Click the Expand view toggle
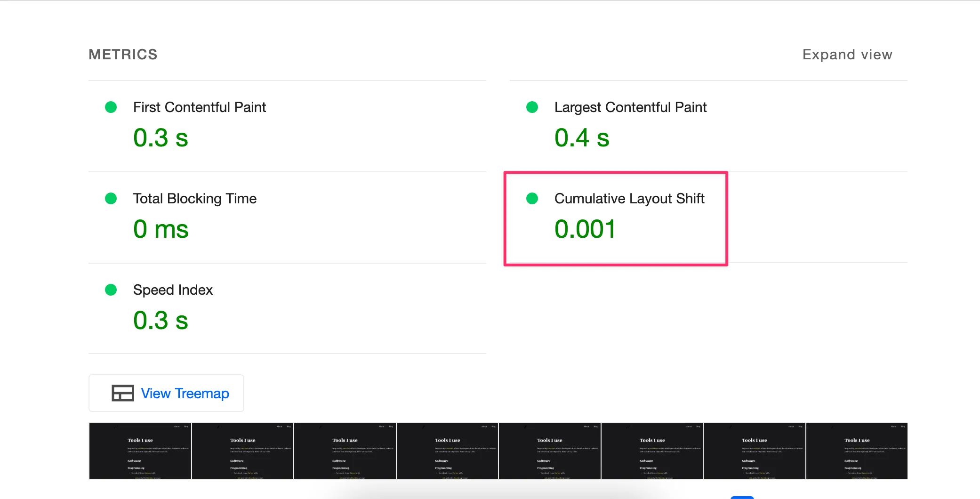The width and height of the screenshot is (980, 499). pyautogui.click(x=847, y=55)
